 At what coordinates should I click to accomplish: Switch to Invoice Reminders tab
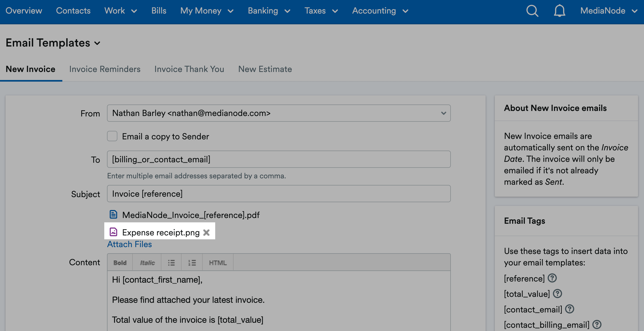point(105,69)
